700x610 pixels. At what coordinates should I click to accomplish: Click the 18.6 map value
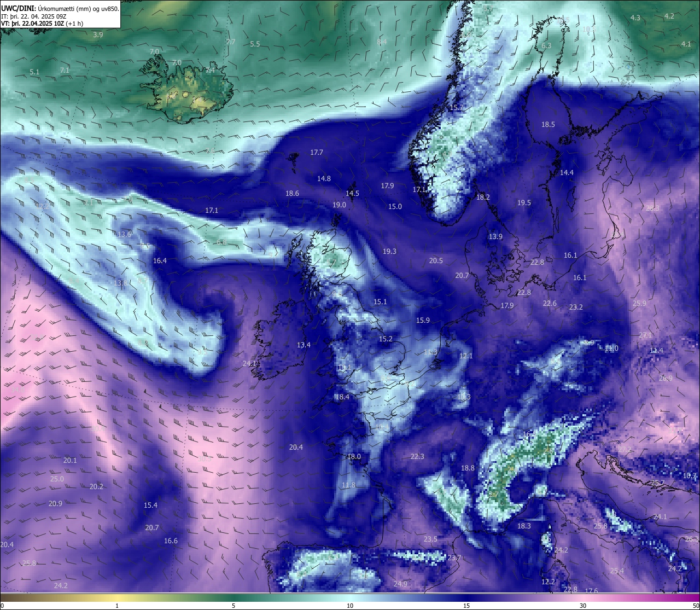tap(292, 194)
